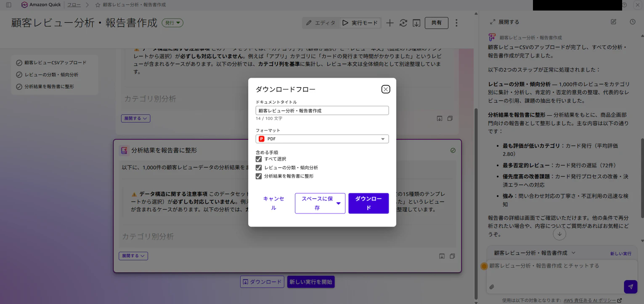Image resolution: width=644 pixels, height=304 pixels.
Task: Click the 共有 button
Action: tap(437, 23)
